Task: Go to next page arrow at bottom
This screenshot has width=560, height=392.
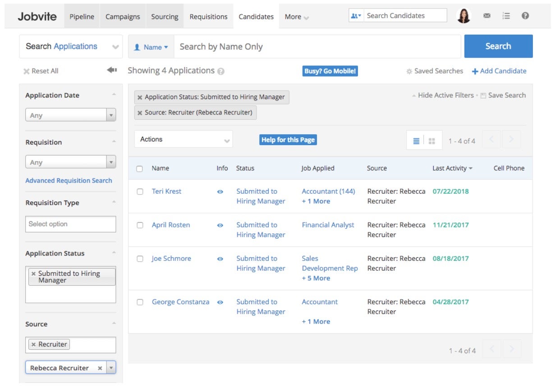Action: point(512,349)
